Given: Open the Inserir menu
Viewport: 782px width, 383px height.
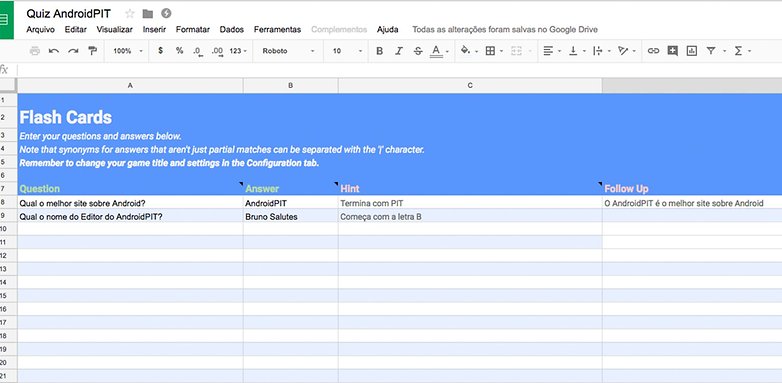Looking at the screenshot, I should pos(154,29).
